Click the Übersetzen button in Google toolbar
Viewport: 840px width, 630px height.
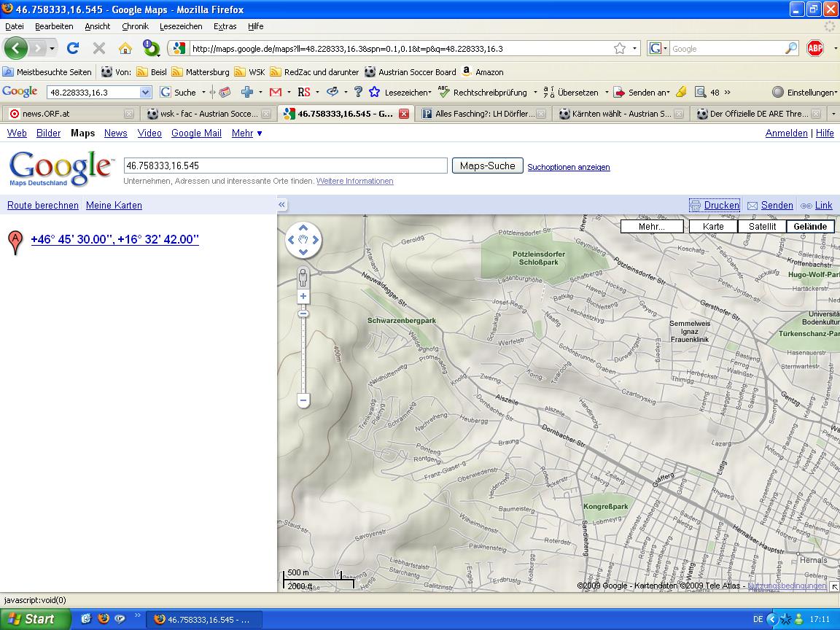[x=571, y=92]
